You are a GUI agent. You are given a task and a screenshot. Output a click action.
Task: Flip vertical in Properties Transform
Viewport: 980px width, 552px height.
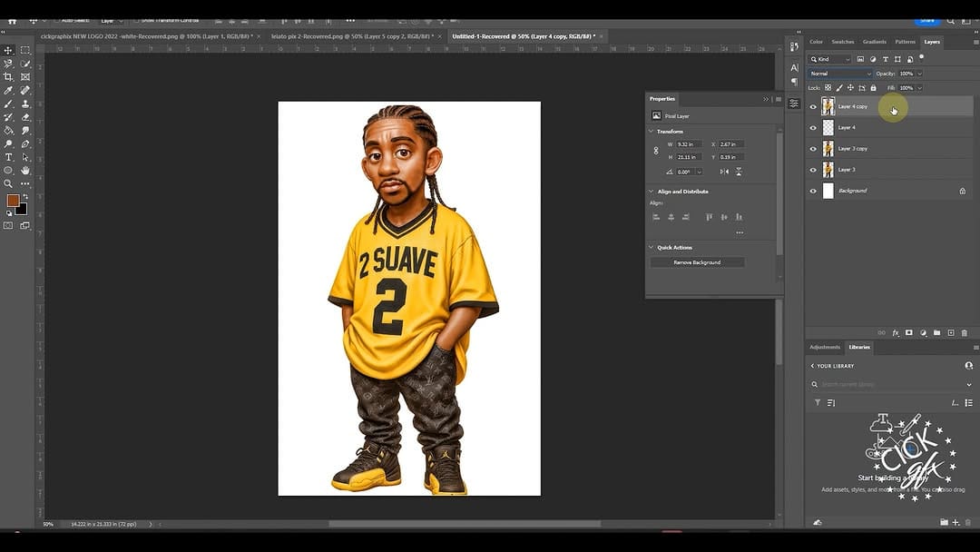click(738, 172)
